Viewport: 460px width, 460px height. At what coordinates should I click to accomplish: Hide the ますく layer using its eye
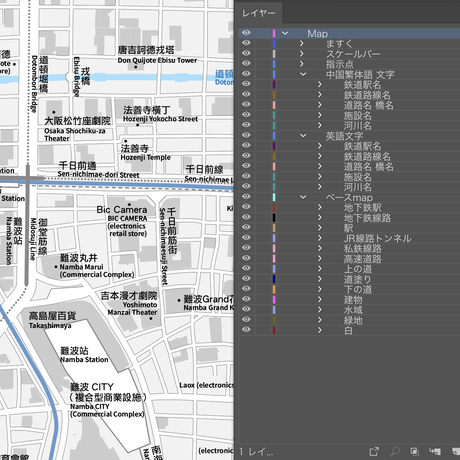pos(246,43)
